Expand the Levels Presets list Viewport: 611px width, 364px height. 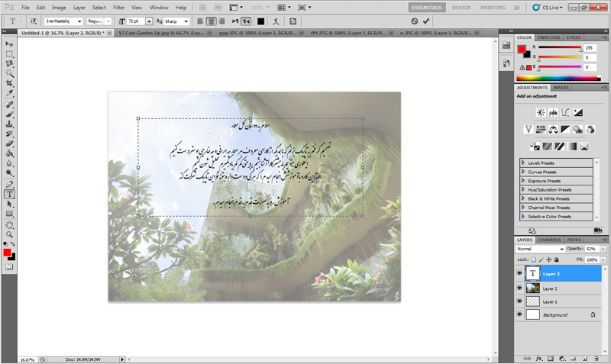[523, 163]
